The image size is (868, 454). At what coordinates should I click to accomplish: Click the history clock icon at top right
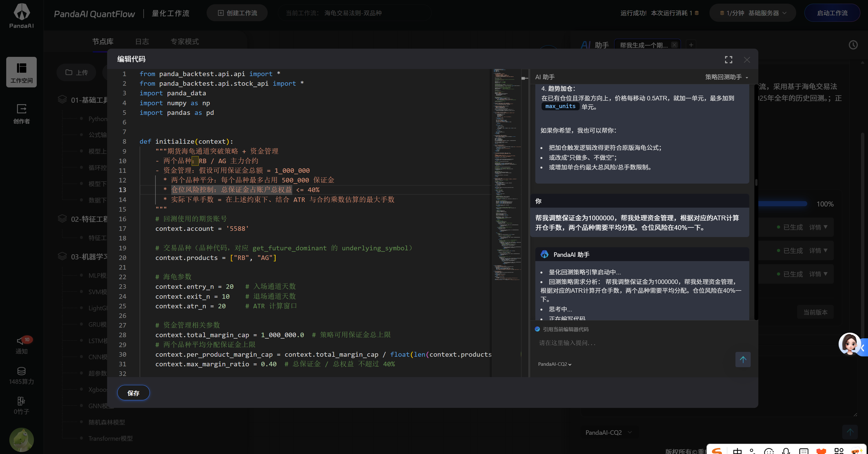[853, 45]
